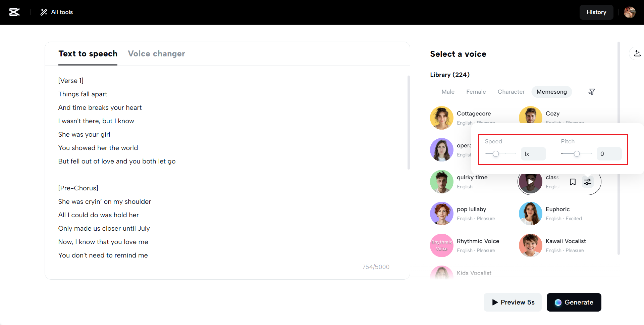644x325 pixels.
Task: Open the voice filter icon
Action: pos(592,92)
